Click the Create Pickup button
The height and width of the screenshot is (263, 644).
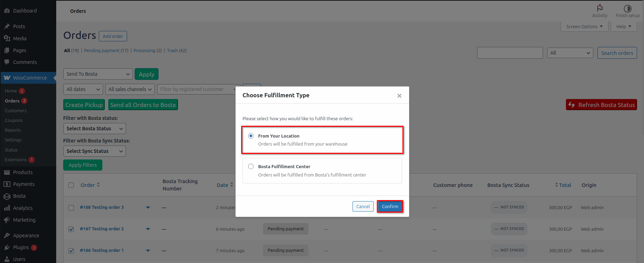84,105
